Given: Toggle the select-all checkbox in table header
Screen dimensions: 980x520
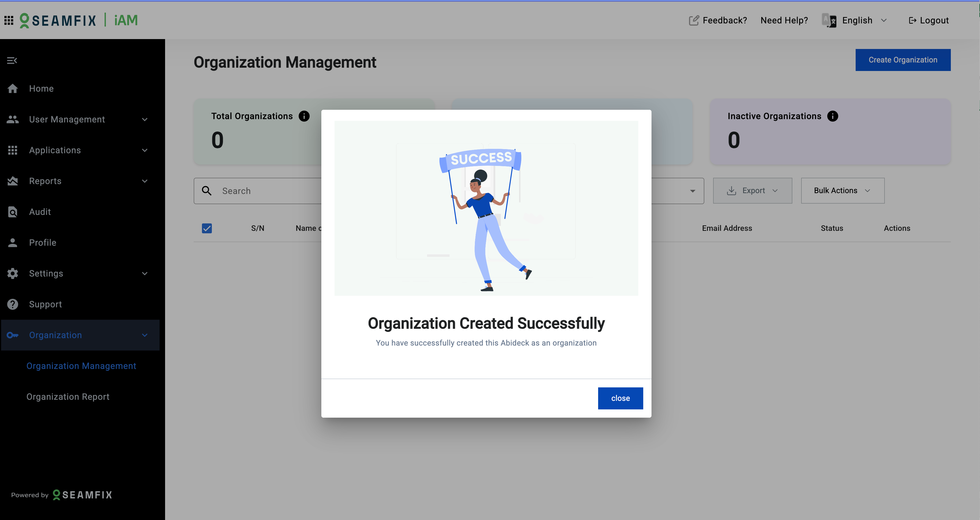Looking at the screenshot, I should click(x=207, y=228).
